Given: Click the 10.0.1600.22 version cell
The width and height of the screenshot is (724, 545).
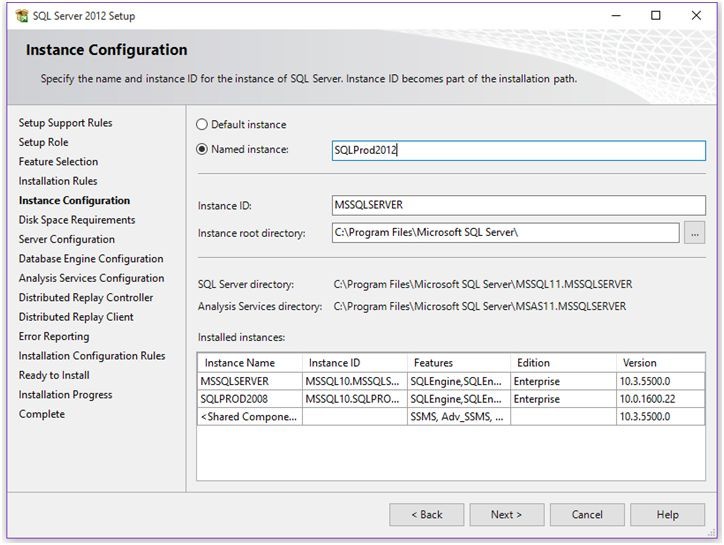Looking at the screenshot, I should pyautogui.click(x=660, y=399).
